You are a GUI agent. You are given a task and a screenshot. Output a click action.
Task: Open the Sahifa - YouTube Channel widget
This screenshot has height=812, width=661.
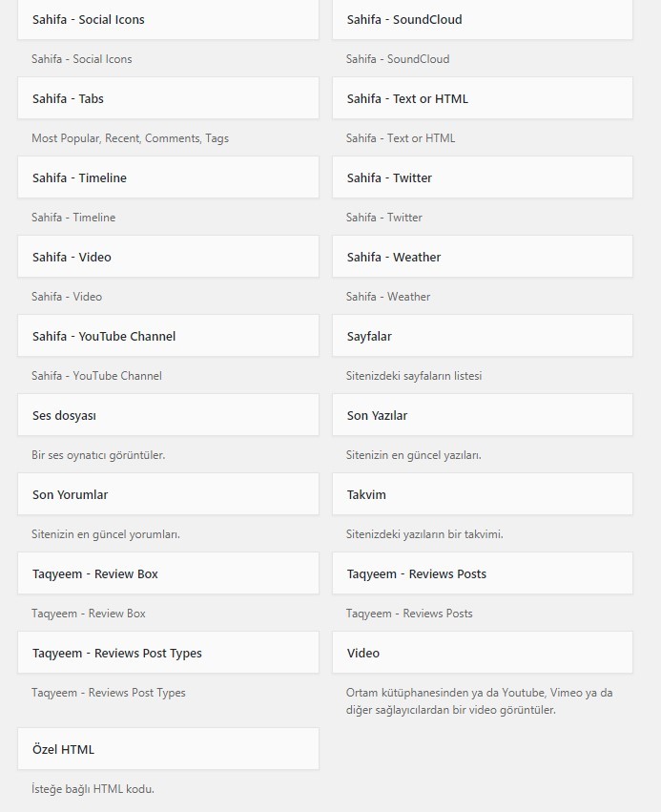tap(168, 336)
